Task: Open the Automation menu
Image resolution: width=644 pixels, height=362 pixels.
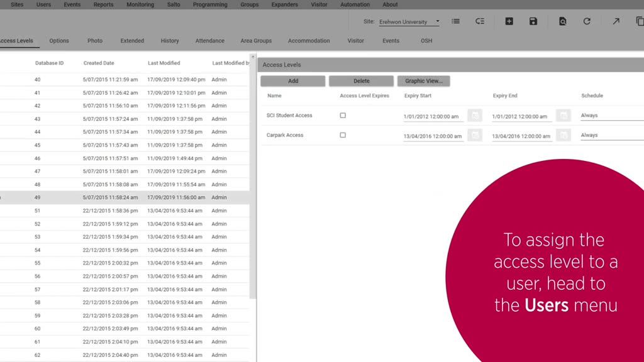Action: 355,4
